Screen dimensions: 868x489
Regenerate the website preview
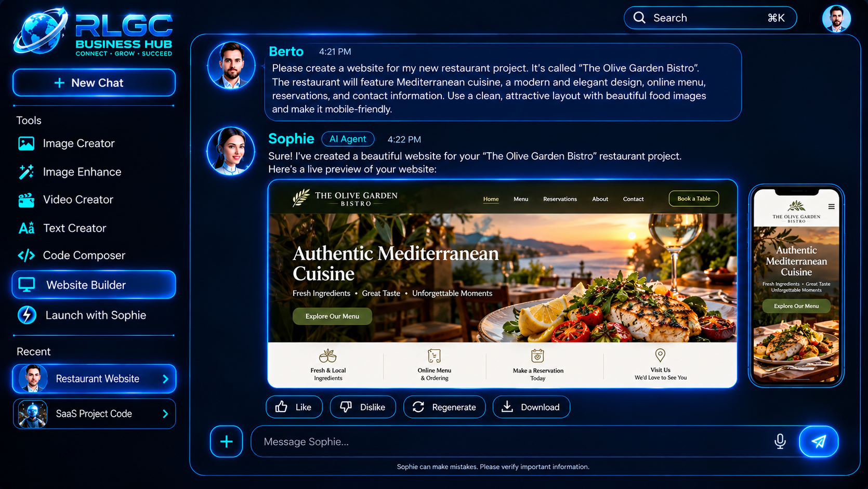(444, 407)
